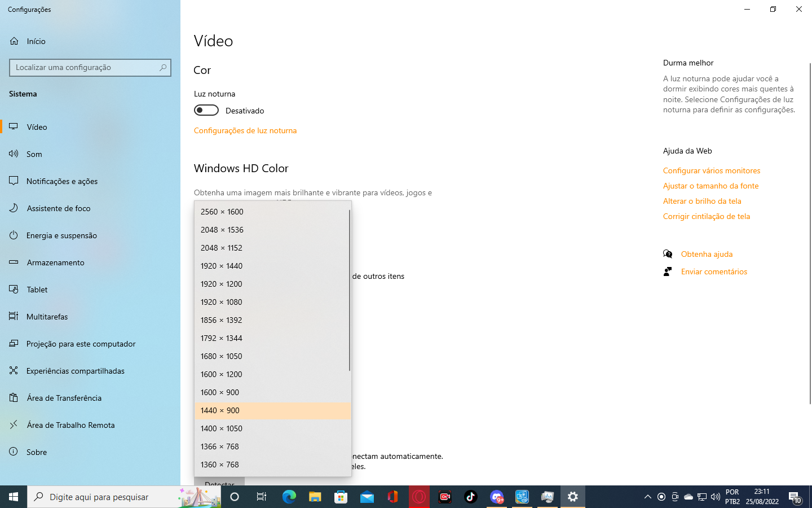Image resolution: width=812 pixels, height=508 pixels.
Task: Click Projeção para este computador icon
Action: point(14,344)
